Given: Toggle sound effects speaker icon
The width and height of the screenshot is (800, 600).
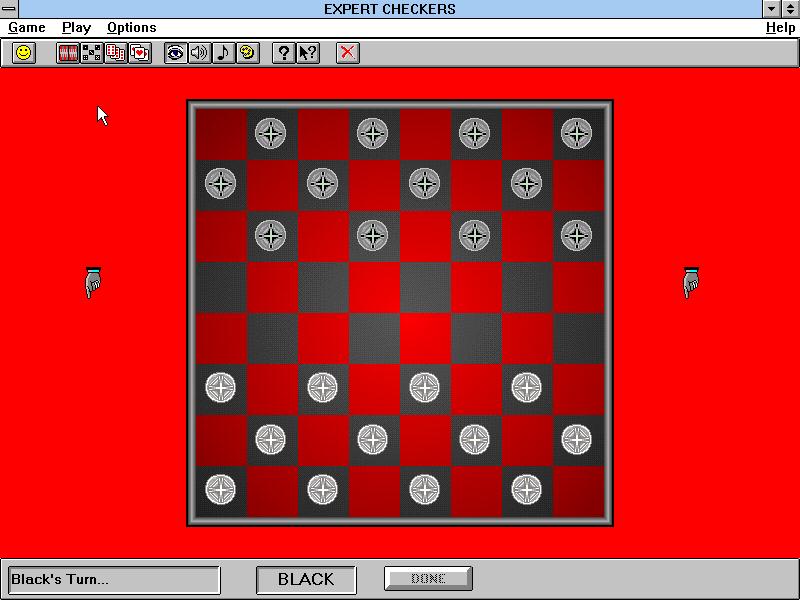Looking at the screenshot, I should (199, 53).
